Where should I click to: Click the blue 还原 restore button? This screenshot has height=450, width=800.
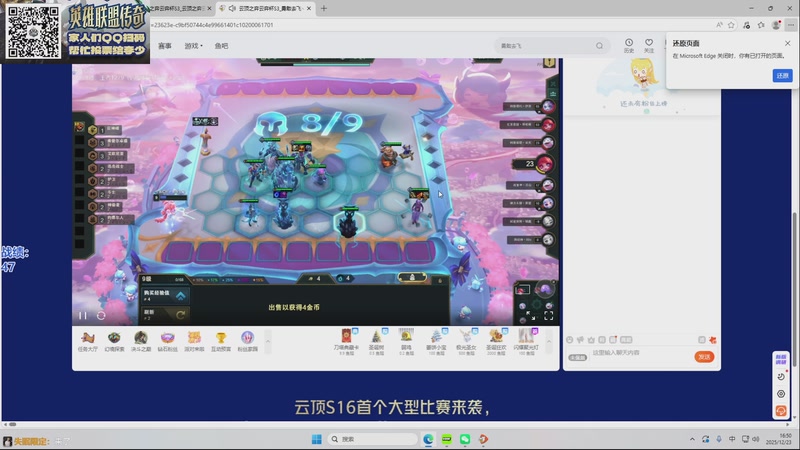pyautogui.click(x=782, y=76)
